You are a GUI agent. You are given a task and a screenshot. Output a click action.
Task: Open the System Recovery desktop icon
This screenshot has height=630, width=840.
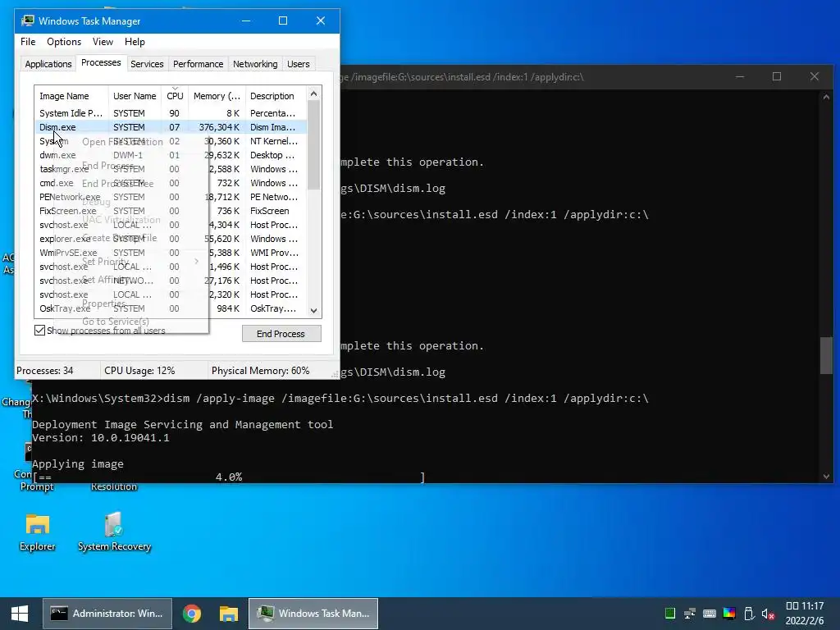[x=114, y=532]
